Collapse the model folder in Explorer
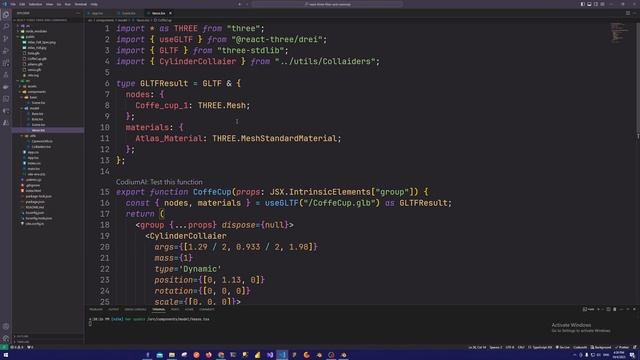Screen dimensions: 640x360 click(34, 108)
